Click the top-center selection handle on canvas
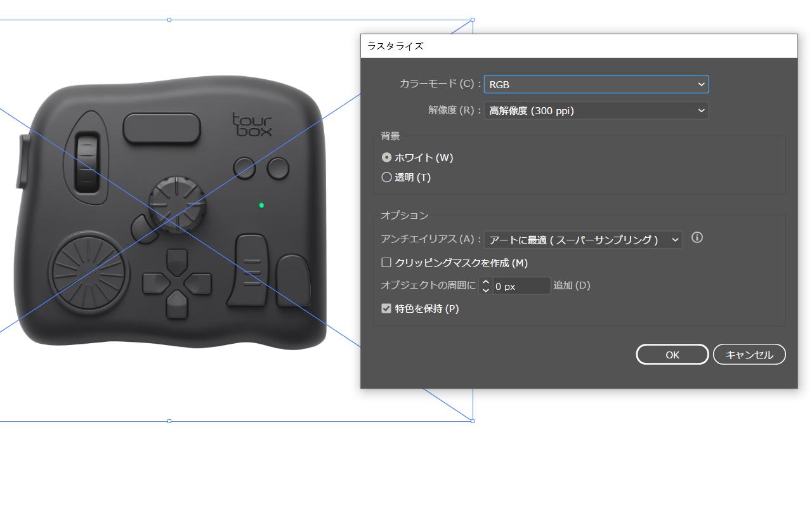Viewport: 812px width, 524px height. pos(169,20)
